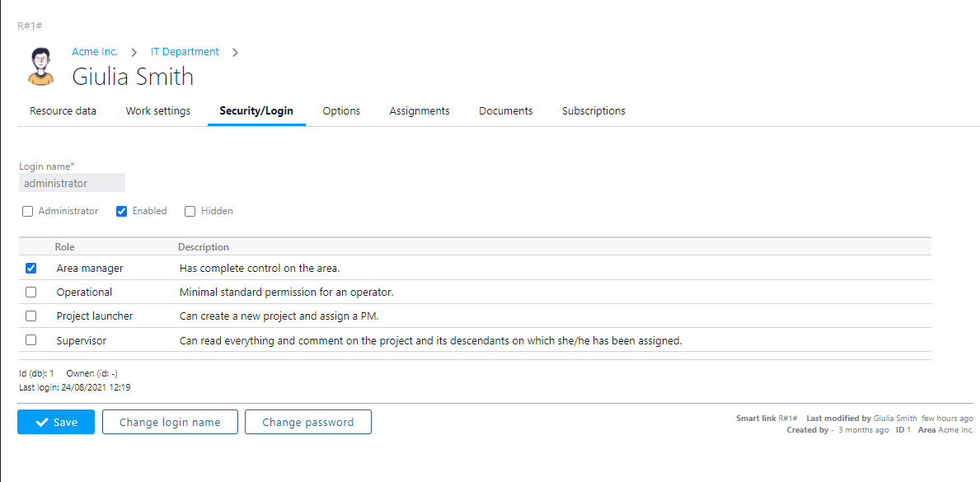Select the Project launcher role checkbox

31,316
